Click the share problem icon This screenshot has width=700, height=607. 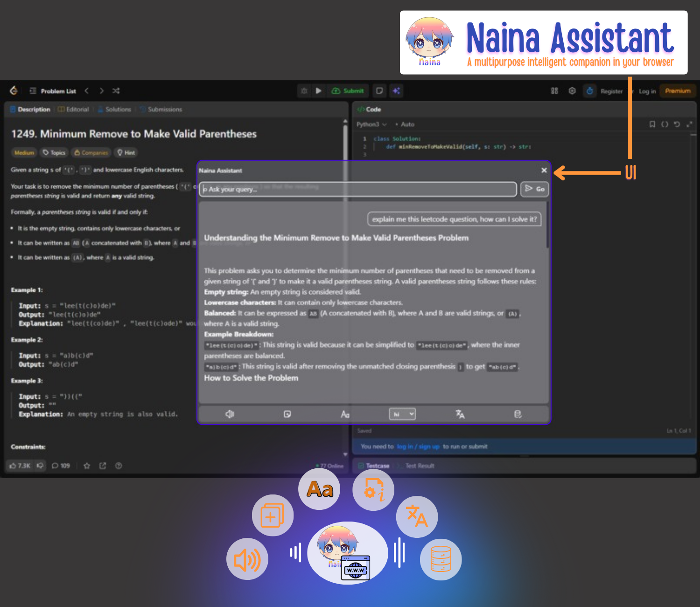click(103, 466)
